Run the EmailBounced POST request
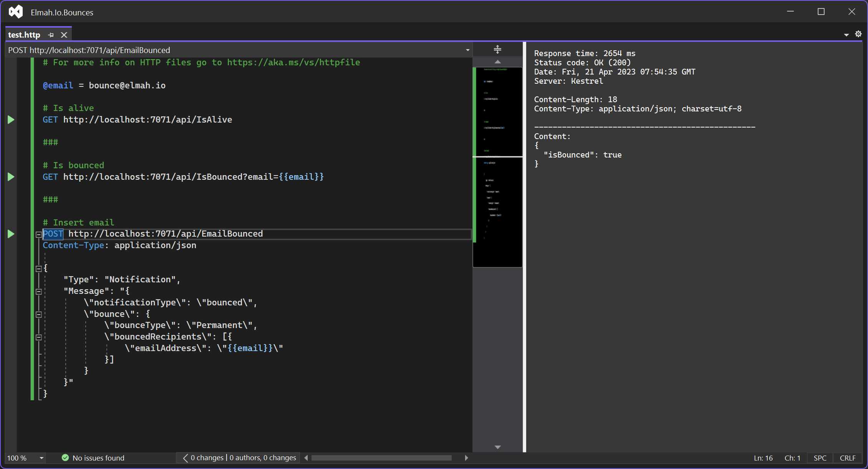This screenshot has width=868, height=469. click(x=11, y=234)
